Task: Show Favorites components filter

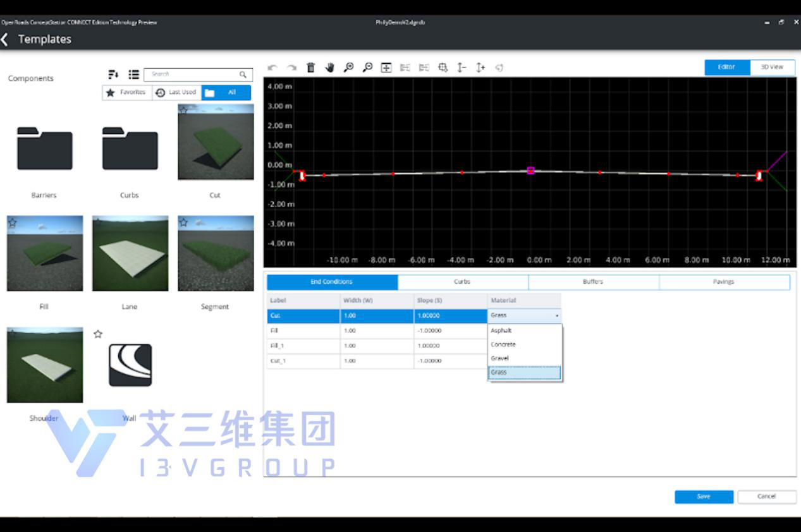Action: (127, 92)
